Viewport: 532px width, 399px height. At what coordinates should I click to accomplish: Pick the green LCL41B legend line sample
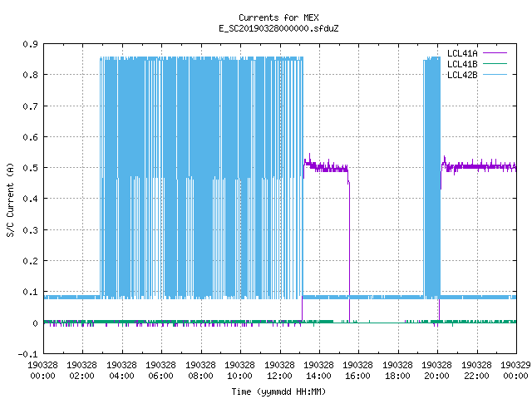point(495,63)
